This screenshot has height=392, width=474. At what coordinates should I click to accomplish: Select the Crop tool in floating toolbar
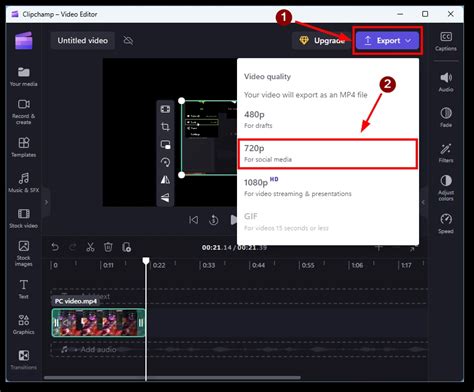(165, 127)
